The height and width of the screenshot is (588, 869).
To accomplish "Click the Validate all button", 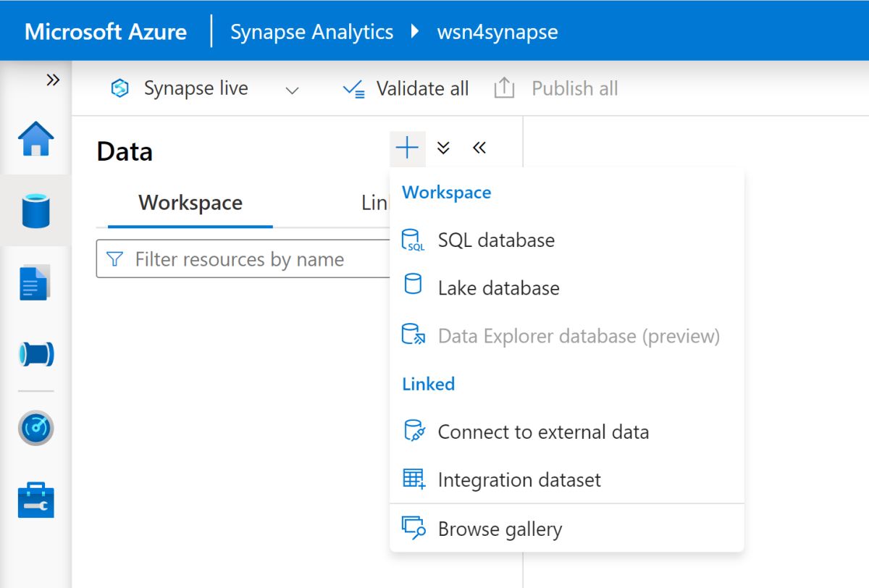I will 406,89.
